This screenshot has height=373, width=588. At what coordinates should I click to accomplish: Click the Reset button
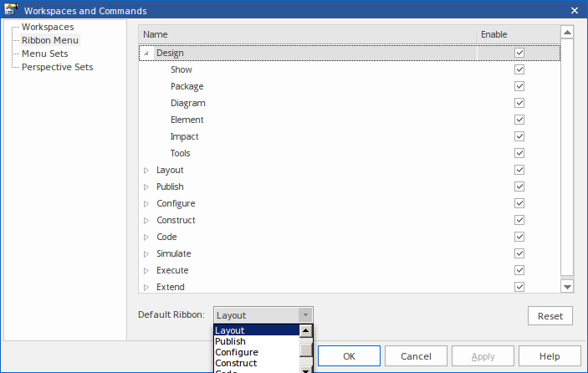tap(550, 316)
